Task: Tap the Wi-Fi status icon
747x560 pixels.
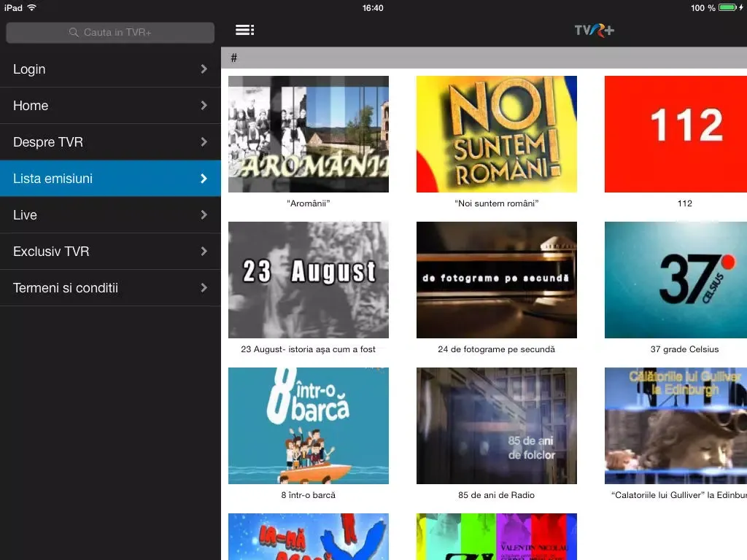Action: click(32, 7)
